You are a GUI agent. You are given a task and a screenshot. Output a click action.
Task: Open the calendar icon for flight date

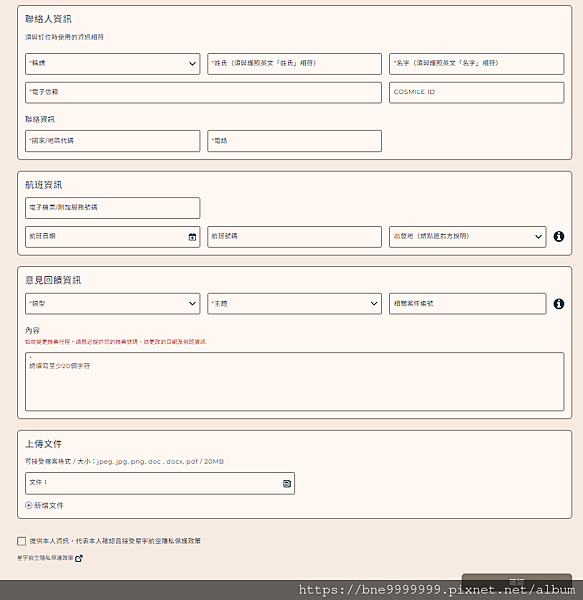192,237
